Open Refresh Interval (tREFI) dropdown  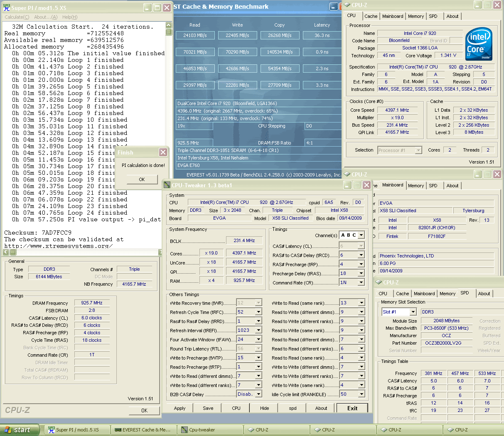[258, 330]
